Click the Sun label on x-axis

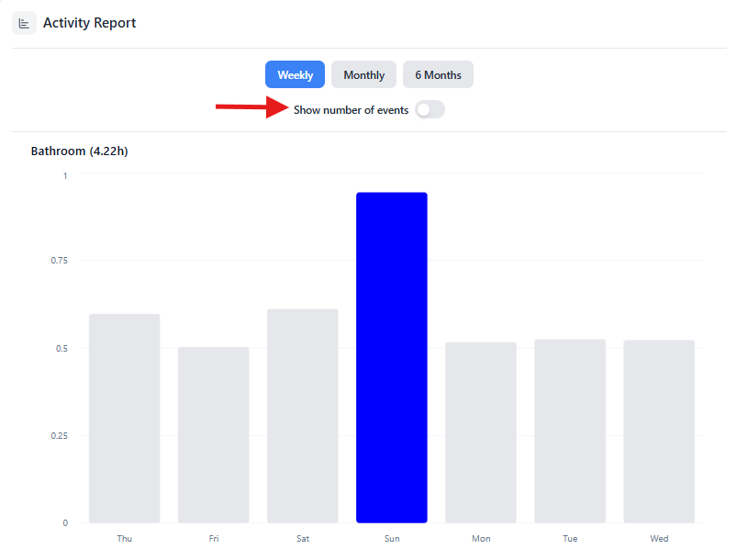[x=392, y=539]
